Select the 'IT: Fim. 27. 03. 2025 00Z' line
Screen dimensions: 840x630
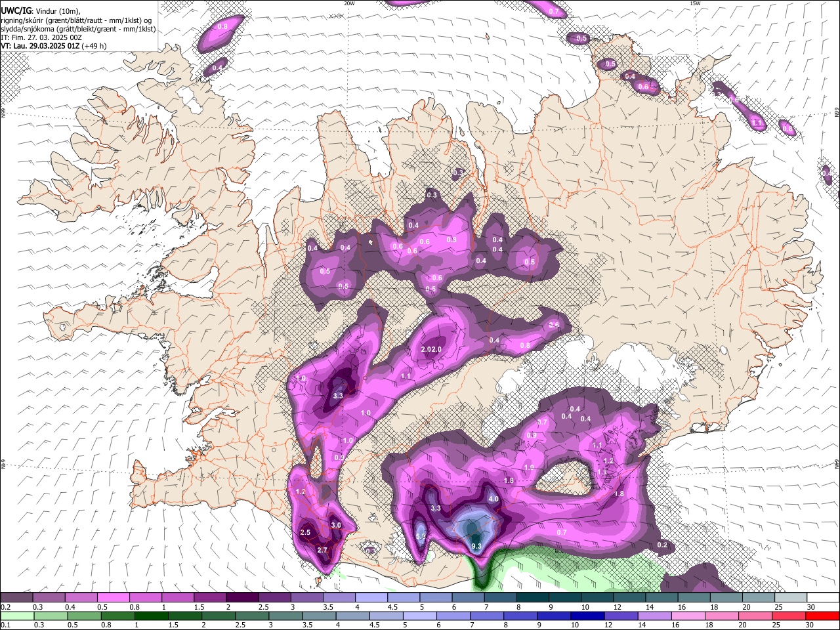point(41,37)
